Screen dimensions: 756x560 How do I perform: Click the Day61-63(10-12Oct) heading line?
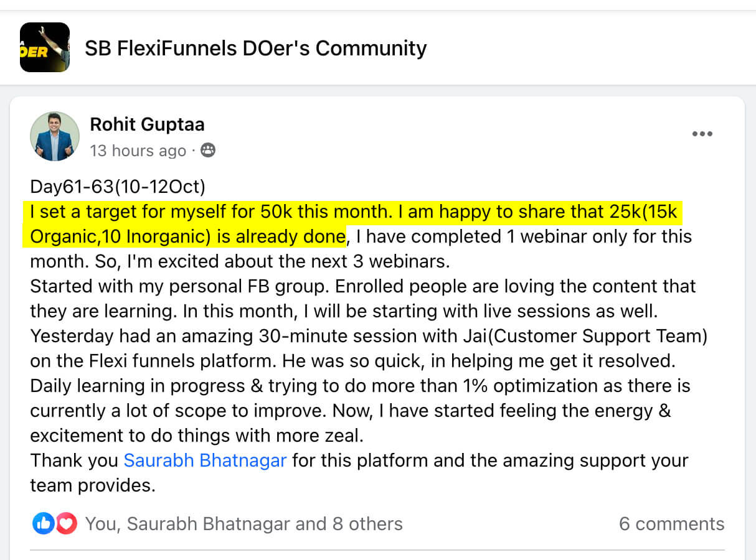(117, 187)
